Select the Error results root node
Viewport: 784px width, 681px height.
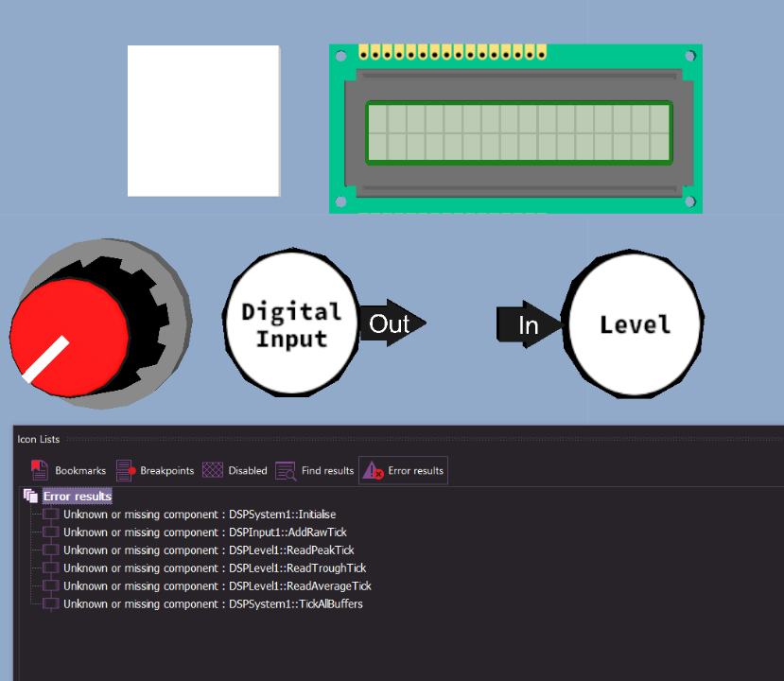coord(77,497)
